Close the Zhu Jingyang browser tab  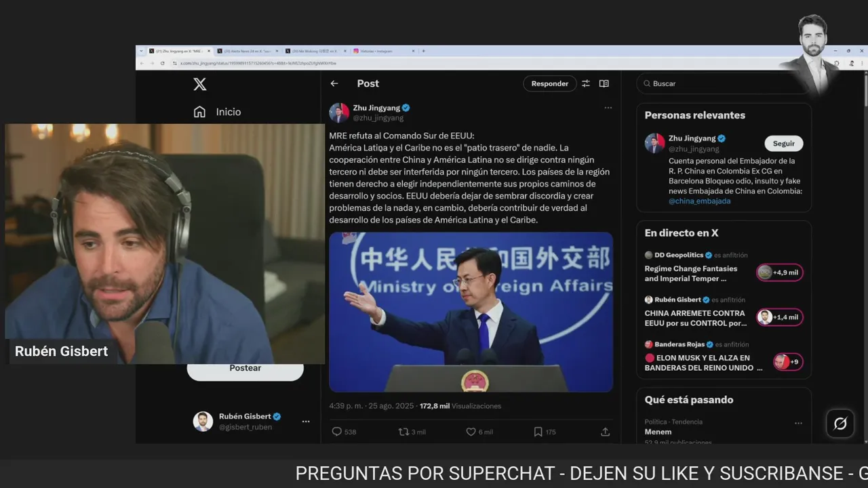[x=209, y=51]
